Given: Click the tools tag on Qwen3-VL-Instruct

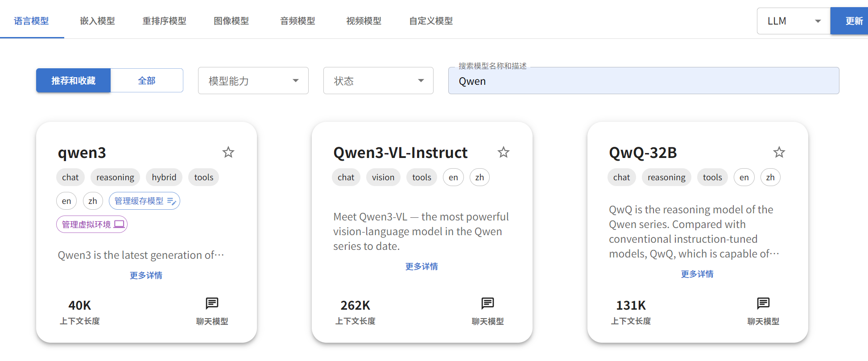Looking at the screenshot, I should (x=422, y=177).
